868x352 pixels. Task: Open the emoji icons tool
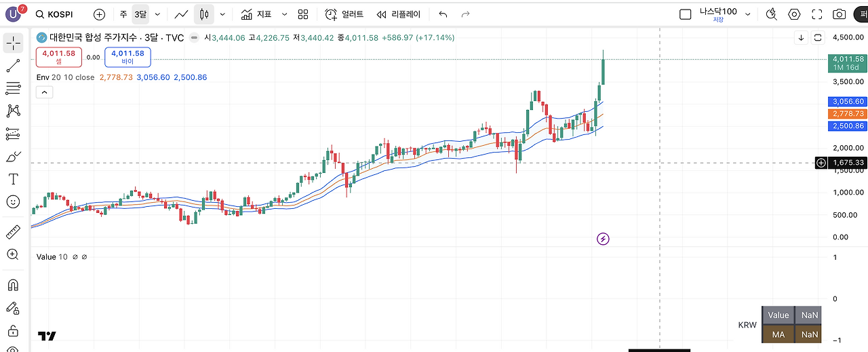(13, 202)
